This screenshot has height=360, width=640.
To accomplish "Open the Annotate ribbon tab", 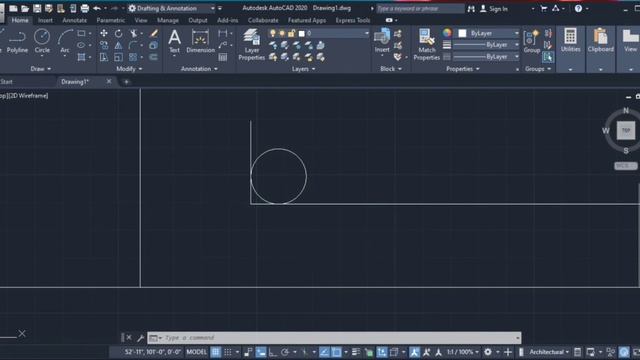I will [74, 20].
